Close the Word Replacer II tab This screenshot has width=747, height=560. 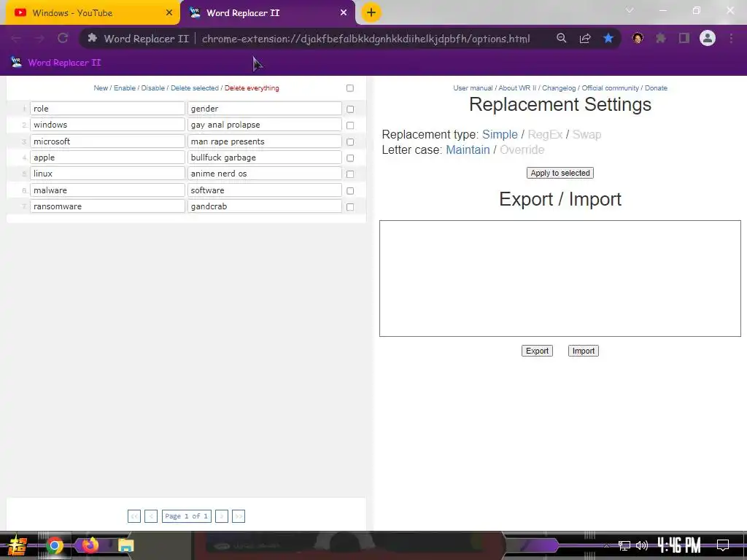[x=344, y=13]
